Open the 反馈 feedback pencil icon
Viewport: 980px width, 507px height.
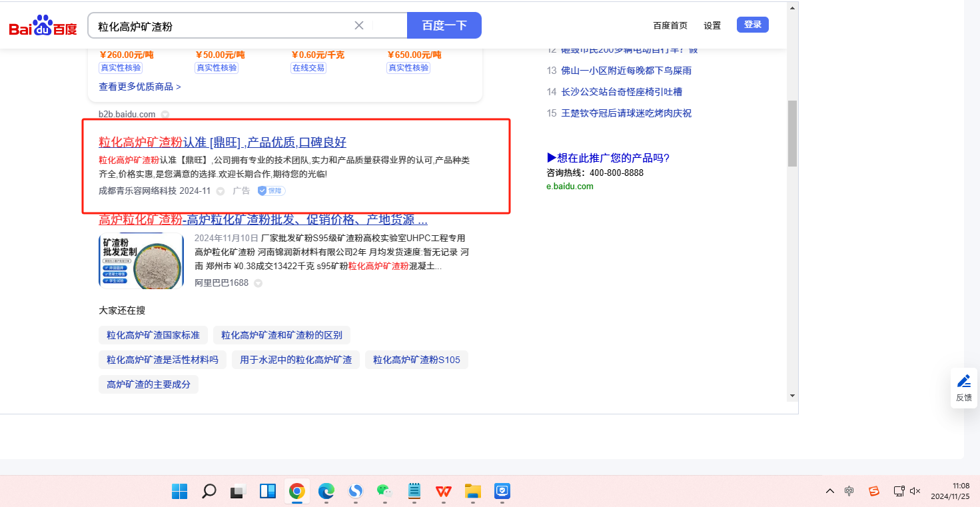pyautogui.click(x=964, y=381)
